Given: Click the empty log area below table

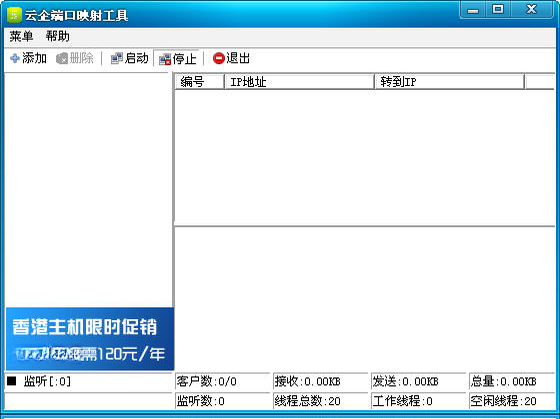Looking at the screenshot, I should (365, 299).
